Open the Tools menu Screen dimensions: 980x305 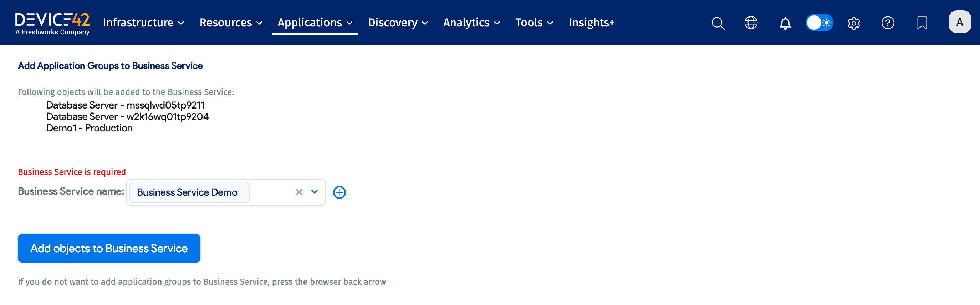click(x=534, y=23)
